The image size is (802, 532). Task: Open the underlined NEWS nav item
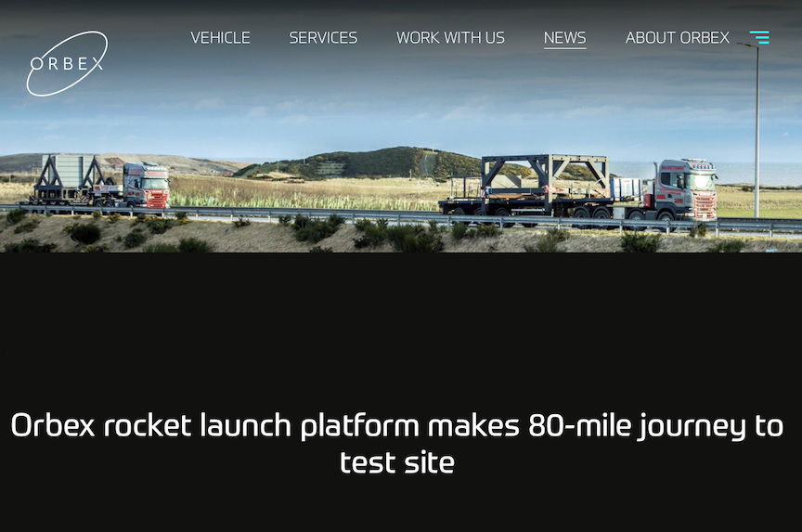[x=564, y=37]
